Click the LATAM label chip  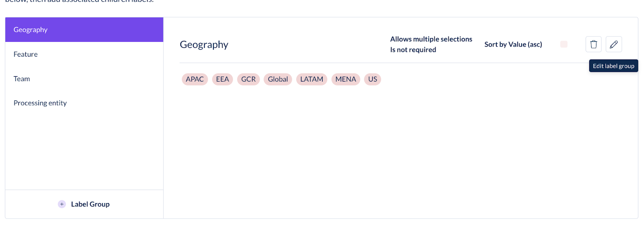click(x=312, y=79)
